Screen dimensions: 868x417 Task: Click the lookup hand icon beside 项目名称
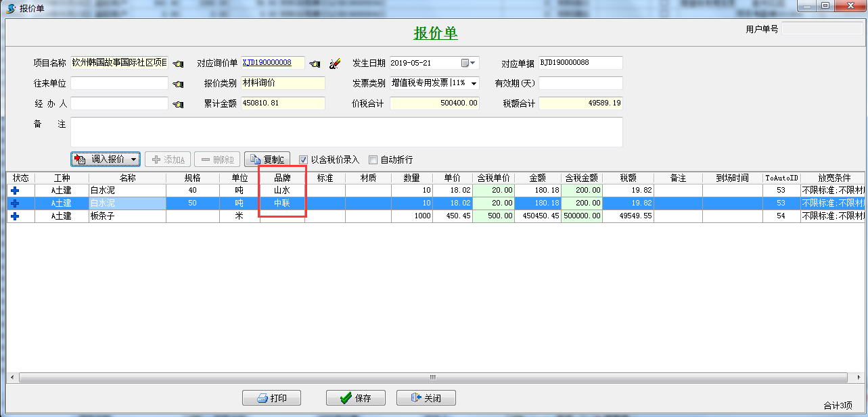click(178, 64)
